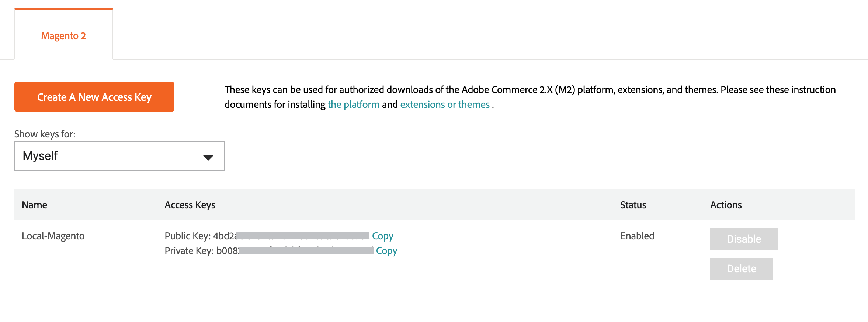Click the Show keys for label
868x322 pixels.
coord(45,134)
